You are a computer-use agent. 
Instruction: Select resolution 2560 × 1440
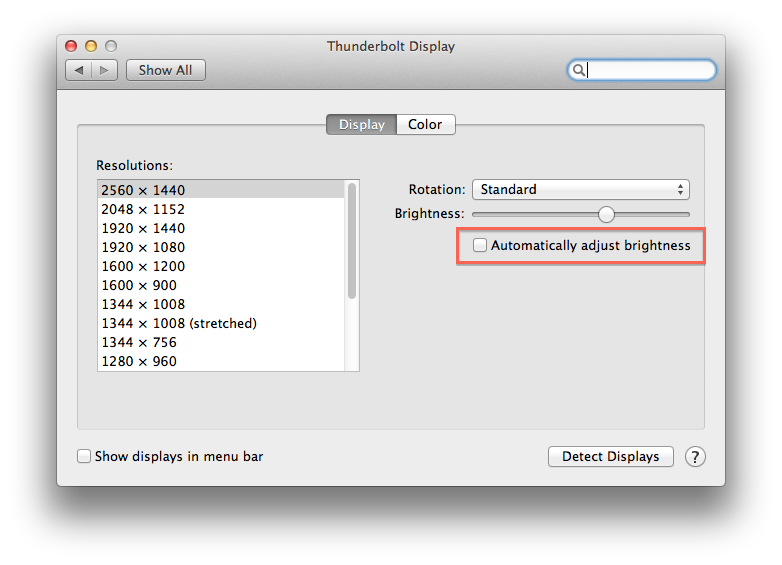point(221,190)
